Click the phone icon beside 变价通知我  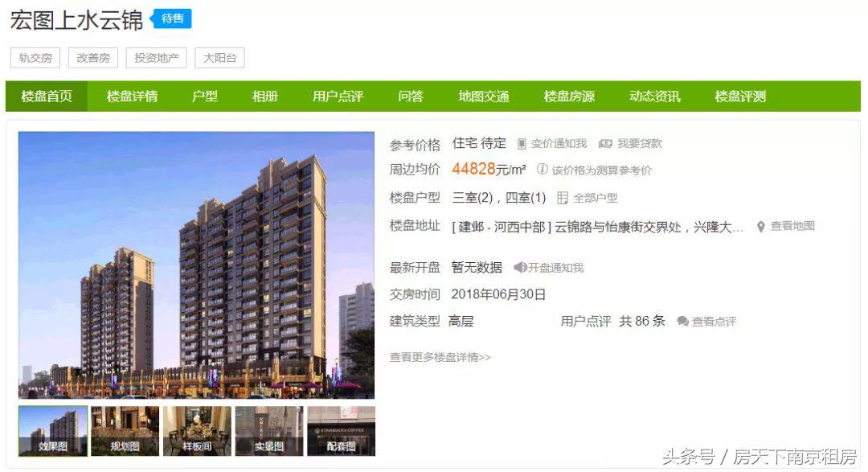pyautogui.click(x=522, y=144)
